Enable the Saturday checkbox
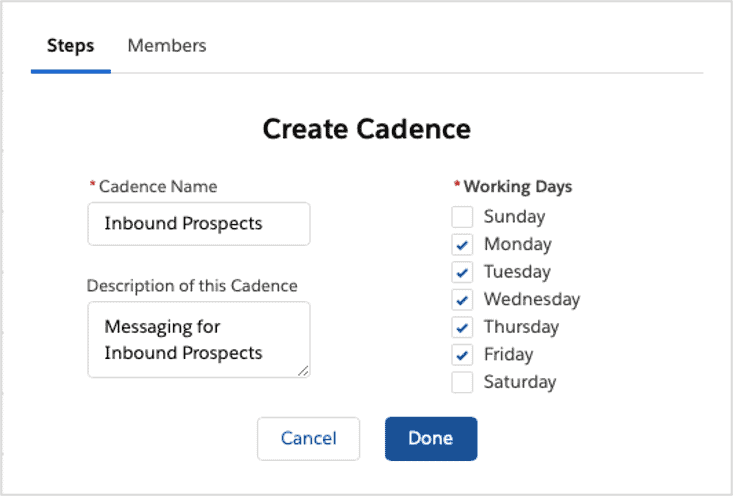 [x=462, y=382]
